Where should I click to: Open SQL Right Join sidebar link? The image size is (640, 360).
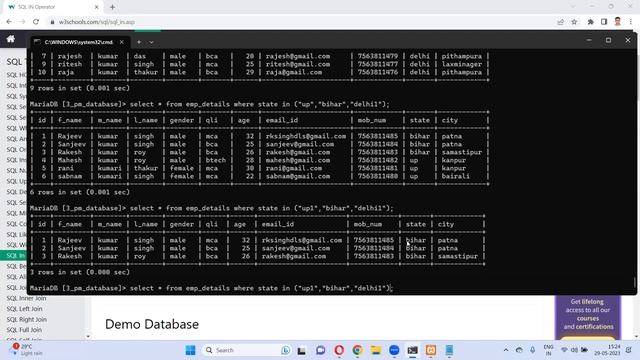(27, 320)
